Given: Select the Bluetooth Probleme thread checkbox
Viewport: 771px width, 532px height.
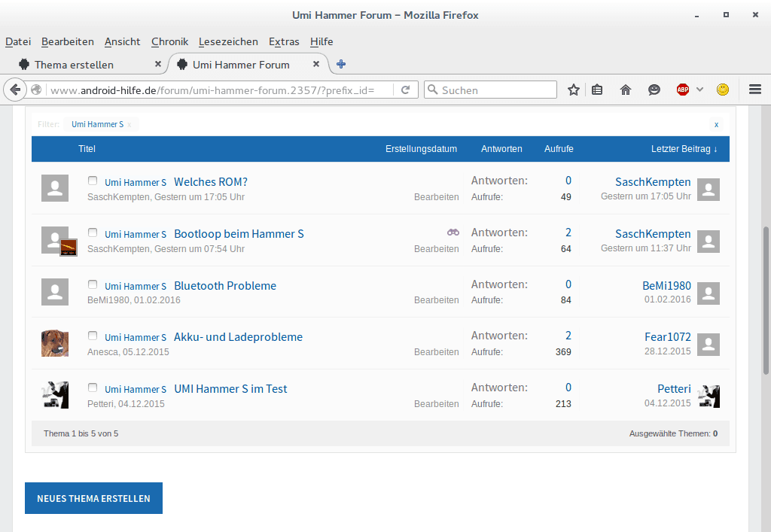Looking at the screenshot, I should click(x=93, y=284).
